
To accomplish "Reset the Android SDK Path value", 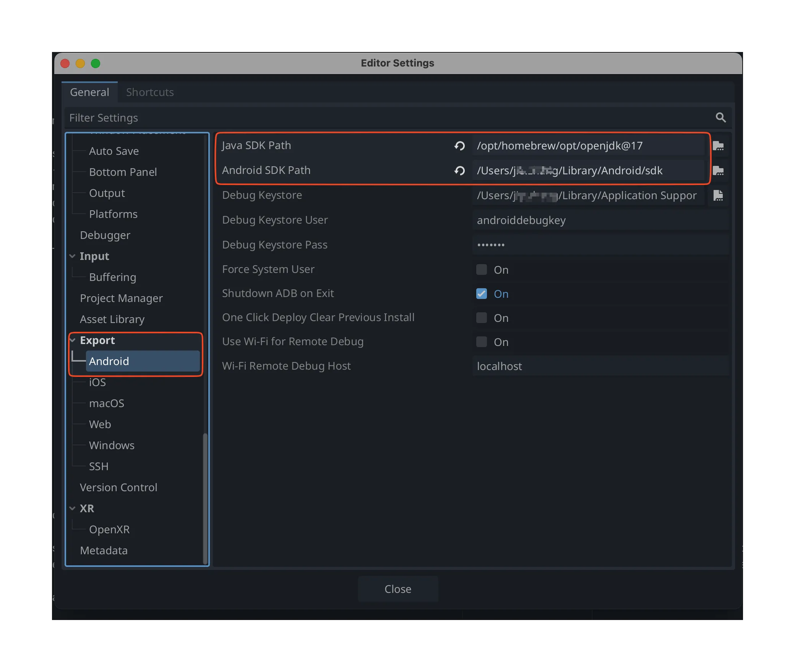I will click(x=459, y=170).
